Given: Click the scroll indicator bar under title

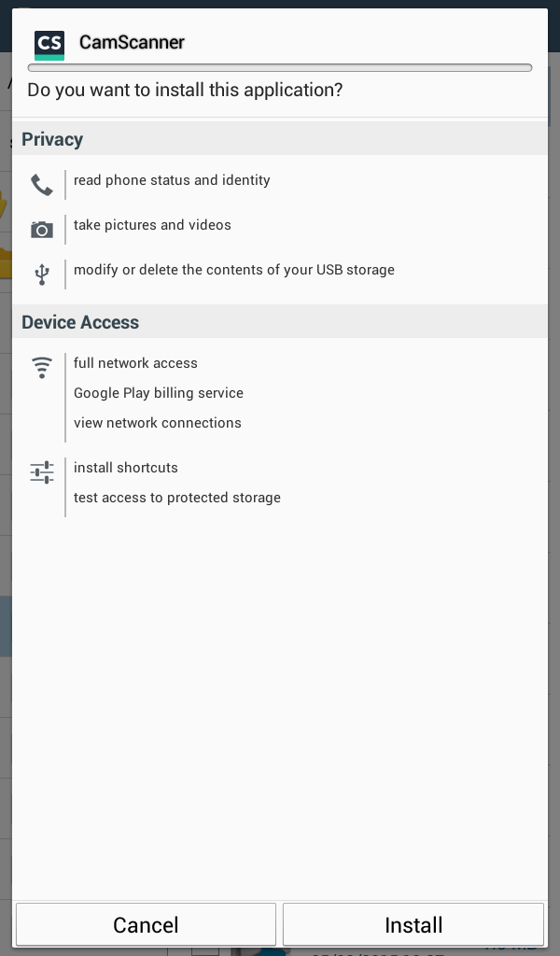Looking at the screenshot, I should click(280, 68).
